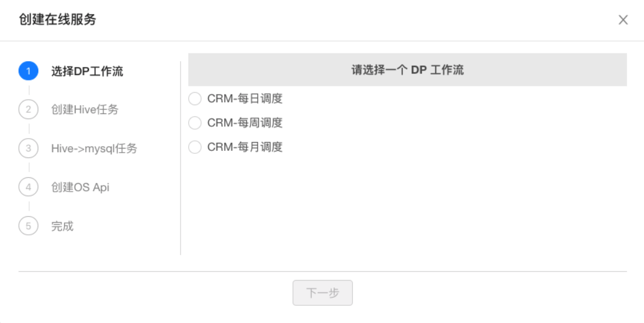Click the step 4 circle icon
The height and width of the screenshot is (323, 644).
point(28,187)
